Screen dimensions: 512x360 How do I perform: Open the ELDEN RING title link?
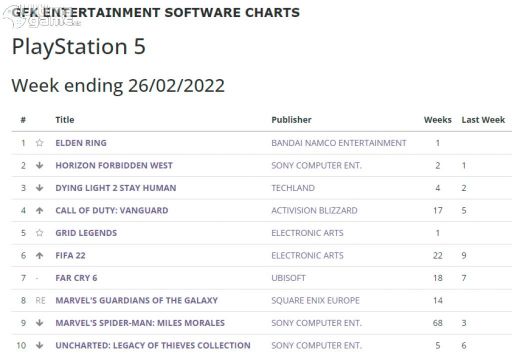(x=81, y=143)
